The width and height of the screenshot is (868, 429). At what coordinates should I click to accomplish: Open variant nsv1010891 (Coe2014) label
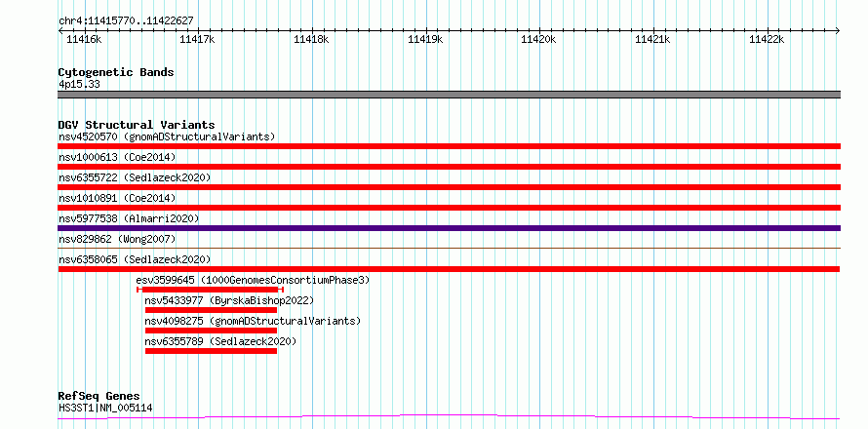coord(117,198)
